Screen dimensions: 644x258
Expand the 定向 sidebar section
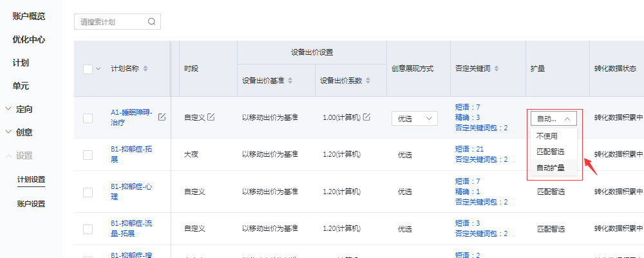(8, 109)
